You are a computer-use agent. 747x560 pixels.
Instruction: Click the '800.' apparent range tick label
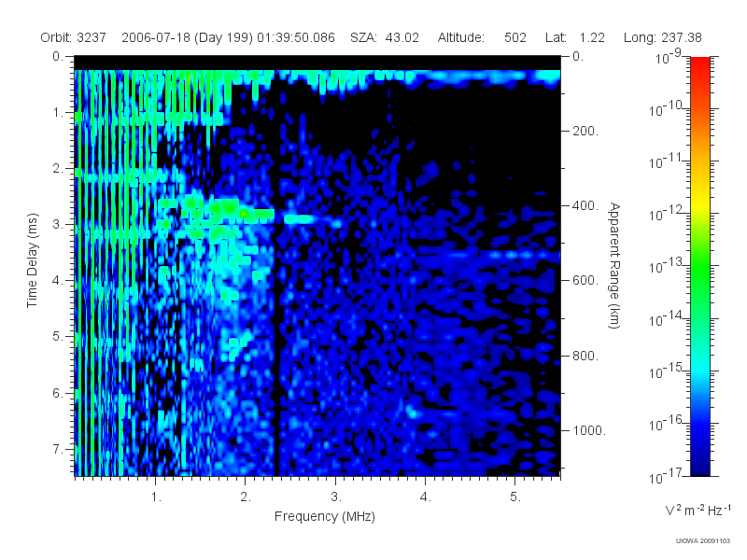585,356
